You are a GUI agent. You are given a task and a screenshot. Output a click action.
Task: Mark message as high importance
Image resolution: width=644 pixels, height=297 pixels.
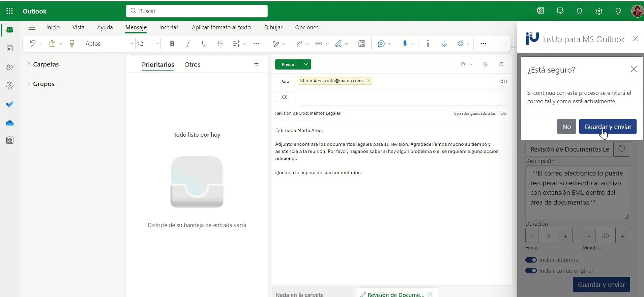(x=428, y=44)
